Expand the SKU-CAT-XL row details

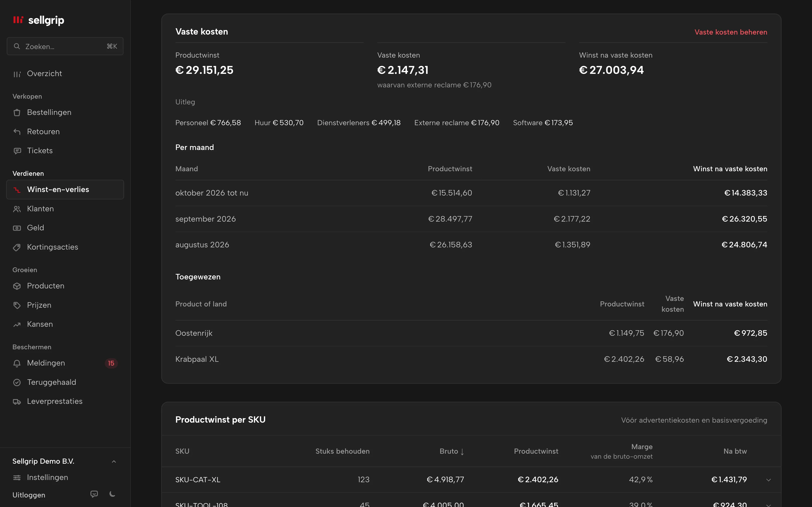pyautogui.click(x=768, y=480)
